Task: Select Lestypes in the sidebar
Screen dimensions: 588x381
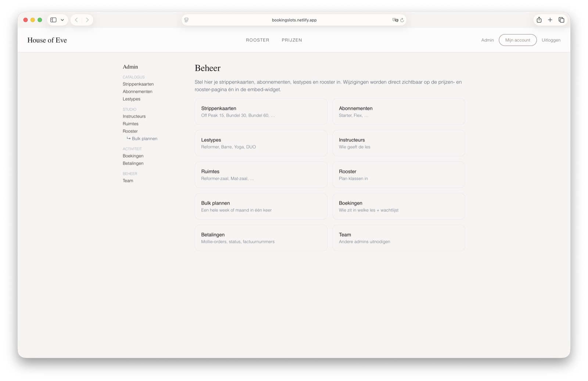Action: click(x=132, y=99)
